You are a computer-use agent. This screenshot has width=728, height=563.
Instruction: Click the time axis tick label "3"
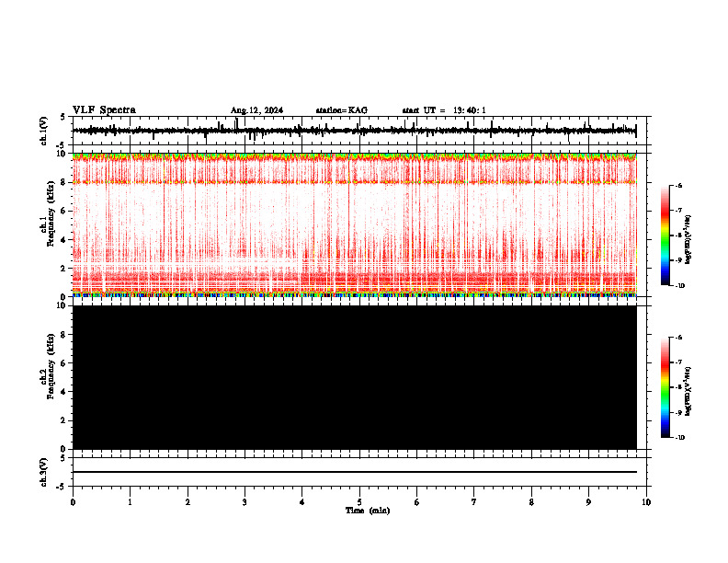click(x=245, y=502)
